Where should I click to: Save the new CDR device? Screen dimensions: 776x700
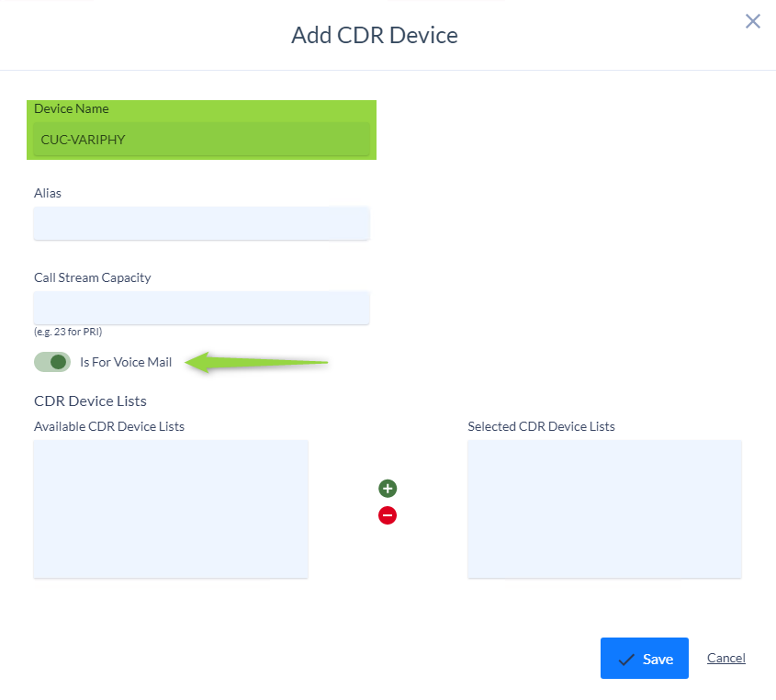[645, 659]
